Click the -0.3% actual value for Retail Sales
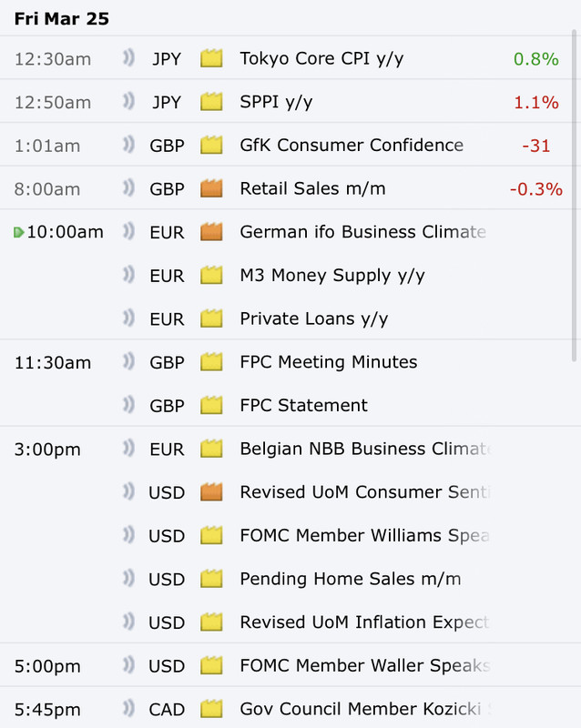Image resolution: width=581 pixels, height=728 pixels. tap(535, 189)
